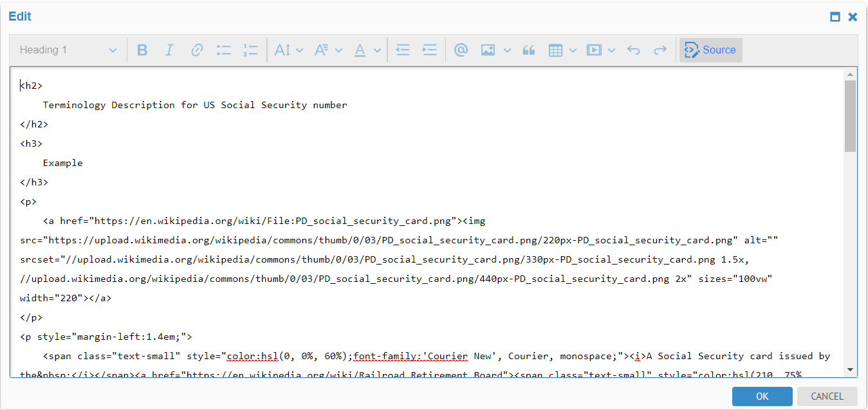Image resolution: width=868 pixels, height=410 pixels.
Task: Switch out of Source editing mode
Action: [x=710, y=50]
